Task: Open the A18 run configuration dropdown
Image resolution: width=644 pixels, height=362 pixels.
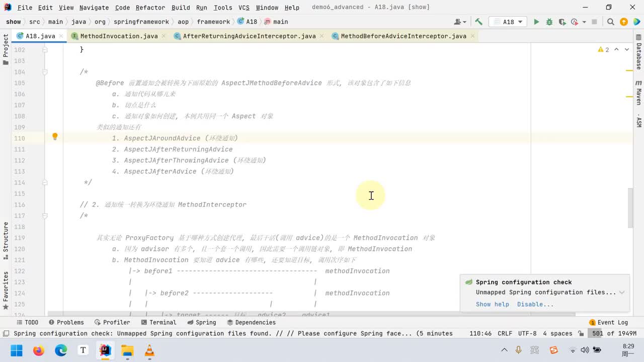Action: (x=508, y=22)
